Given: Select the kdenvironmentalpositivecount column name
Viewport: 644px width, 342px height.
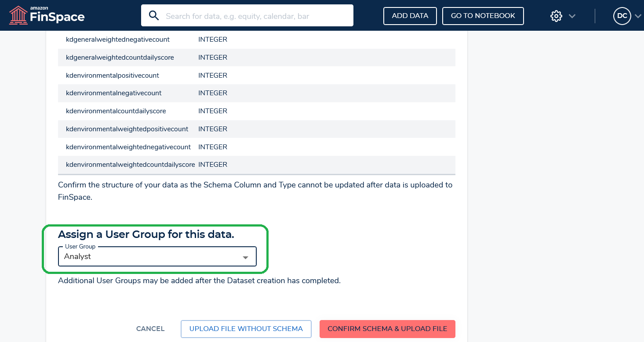Looking at the screenshot, I should [x=113, y=76].
